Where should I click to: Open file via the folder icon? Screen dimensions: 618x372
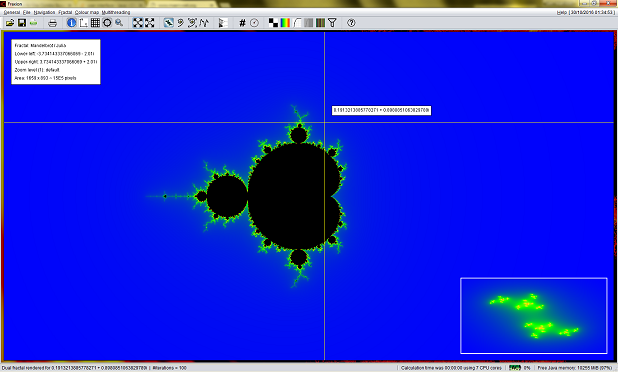point(9,23)
